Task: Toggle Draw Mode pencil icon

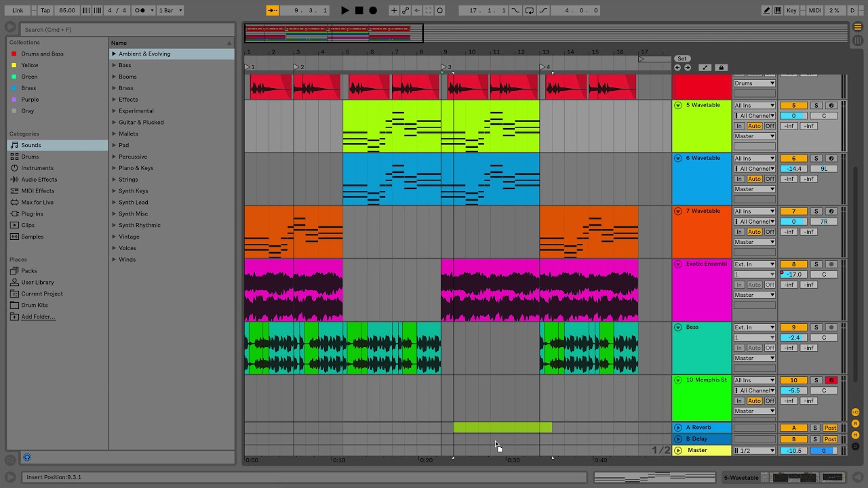Action: tap(767, 10)
